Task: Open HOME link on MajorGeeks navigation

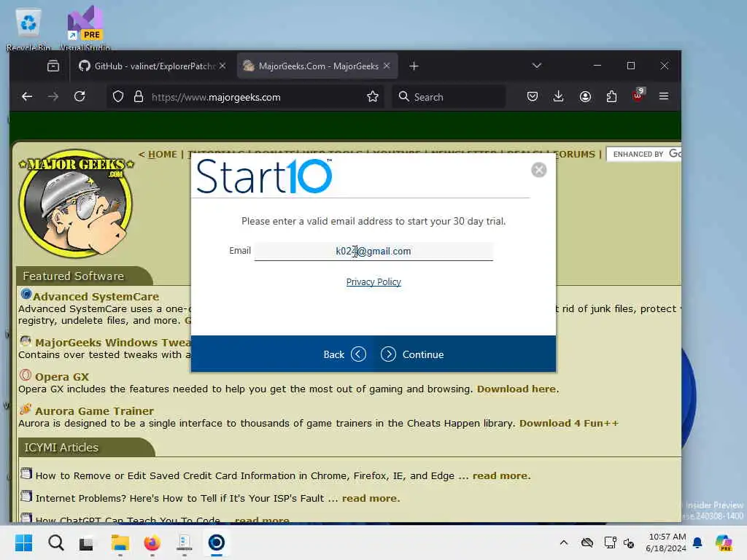Action: (x=163, y=155)
